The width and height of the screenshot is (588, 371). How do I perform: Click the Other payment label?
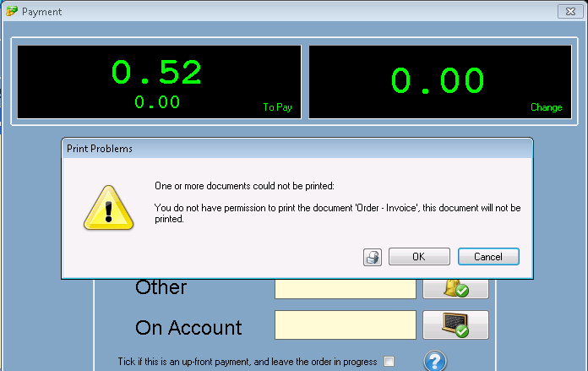click(x=161, y=287)
